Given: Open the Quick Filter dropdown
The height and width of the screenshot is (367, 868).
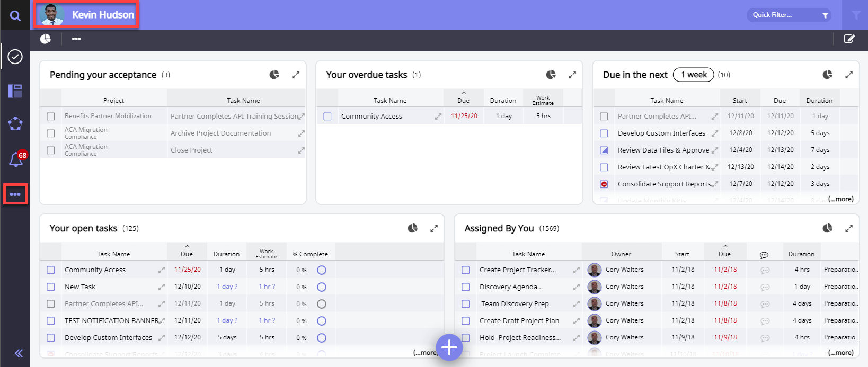Looking at the screenshot, I should [x=789, y=15].
